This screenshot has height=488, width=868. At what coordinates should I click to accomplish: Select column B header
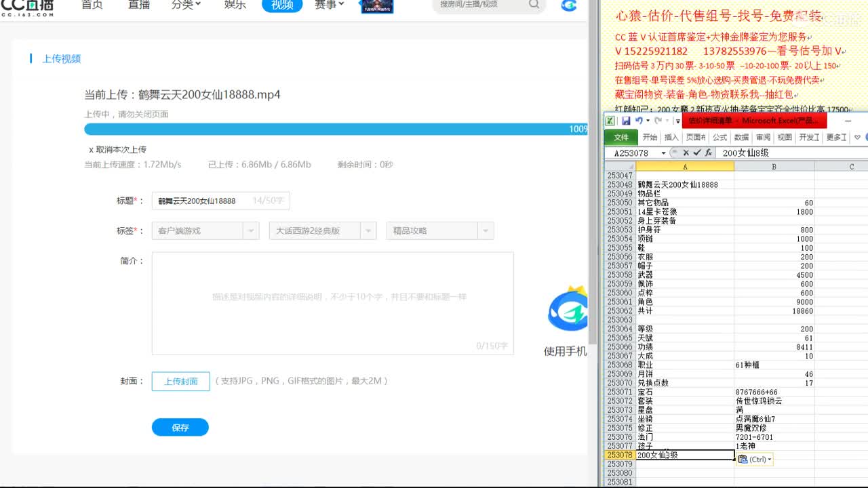click(774, 166)
